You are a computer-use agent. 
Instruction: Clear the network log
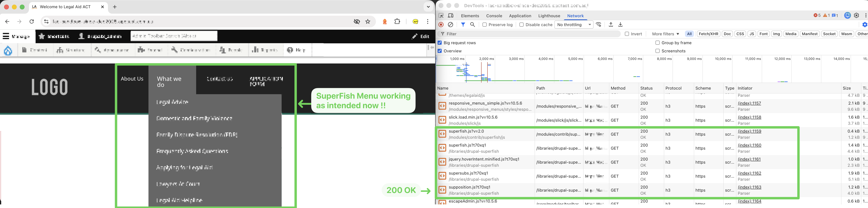click(x=451, y=25)
